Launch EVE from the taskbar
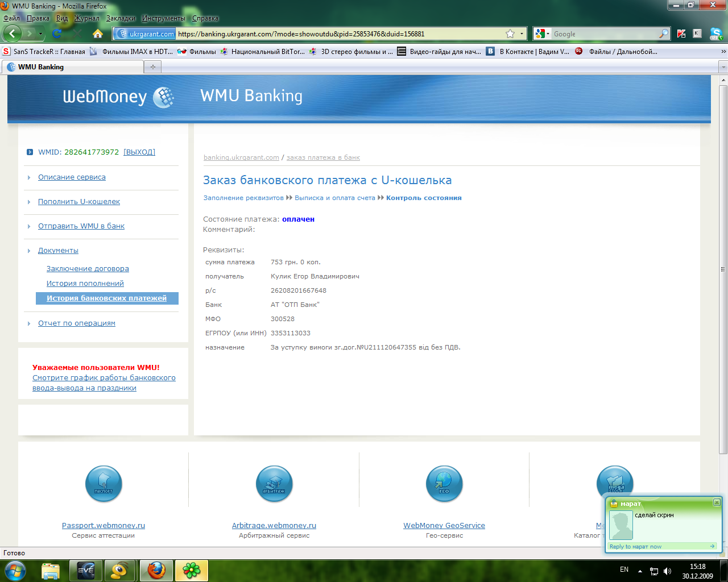Image resolution: width=728 pixels, height=582 pixels. click(x=86, y=571)
